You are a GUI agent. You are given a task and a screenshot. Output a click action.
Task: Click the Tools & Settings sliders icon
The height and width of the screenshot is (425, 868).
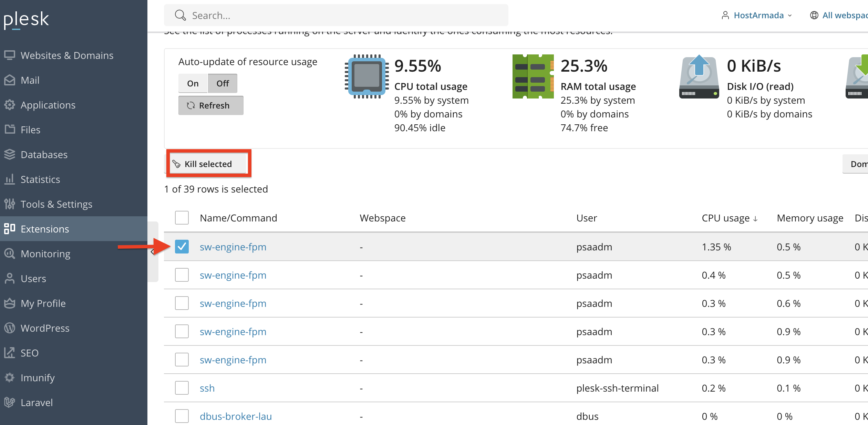[x=10, y=204]
